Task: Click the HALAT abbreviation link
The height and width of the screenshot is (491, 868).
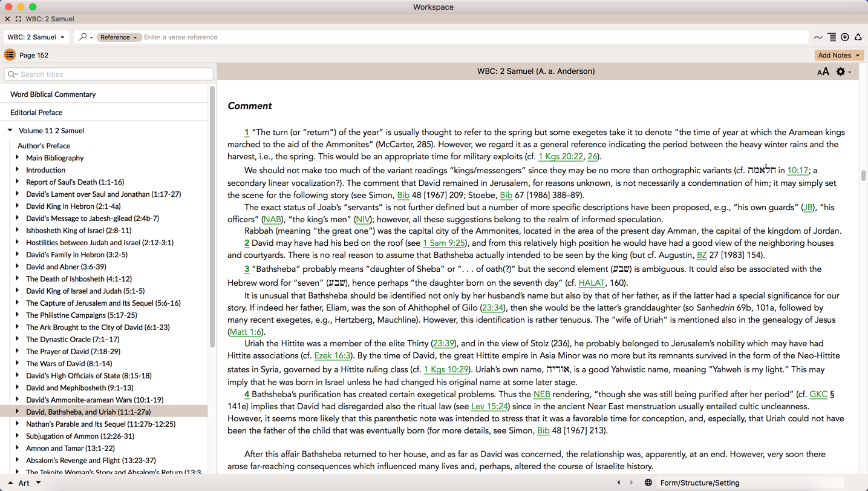Action: click(x=592, y=283)
